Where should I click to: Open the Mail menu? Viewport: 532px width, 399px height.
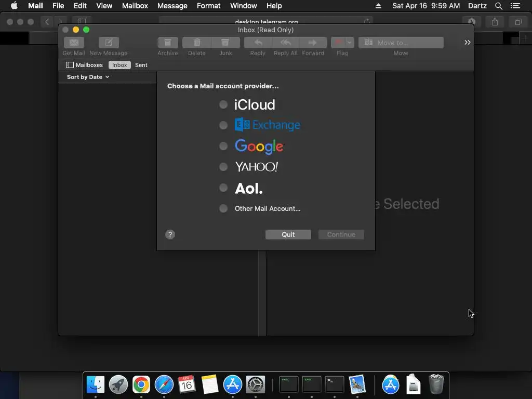35,6
